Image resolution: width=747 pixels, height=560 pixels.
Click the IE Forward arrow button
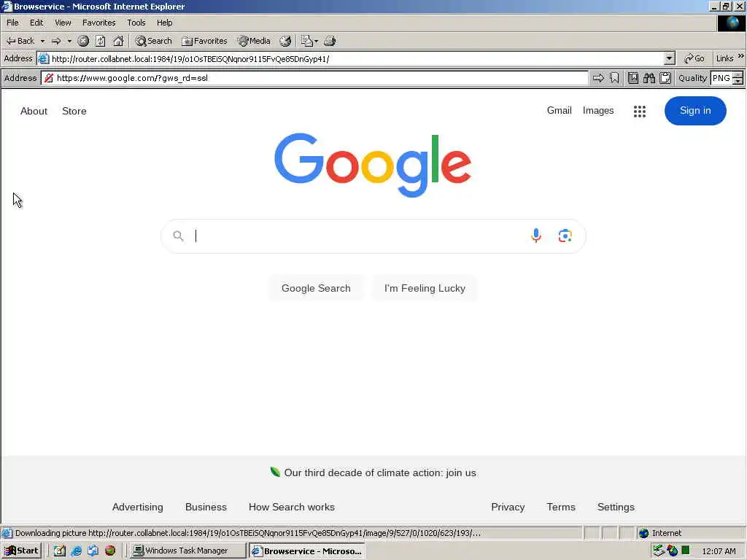(x=56, y=41)
